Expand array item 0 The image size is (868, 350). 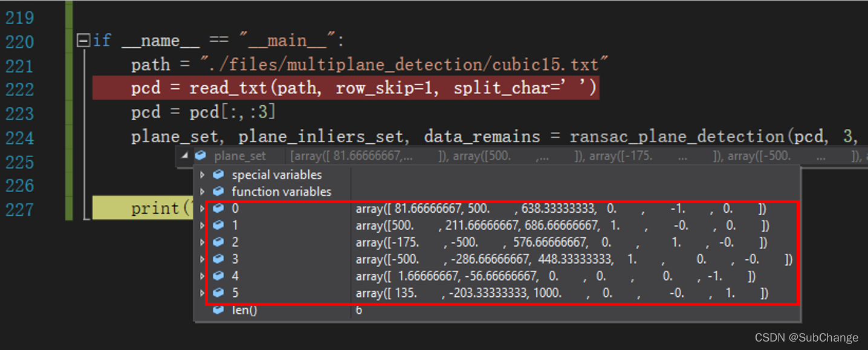(x=202, y=209)
